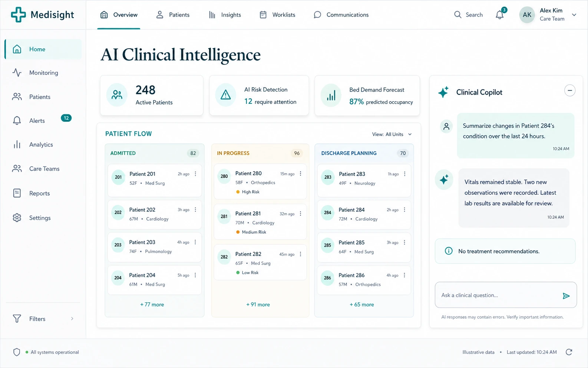Expand the Filters panel chevron
The width and height of the screenshot is (588, 368).
[x=72, y=319]
